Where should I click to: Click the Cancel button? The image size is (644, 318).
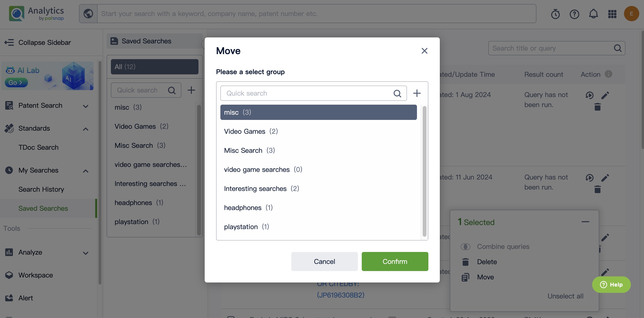tap(324, 262)
